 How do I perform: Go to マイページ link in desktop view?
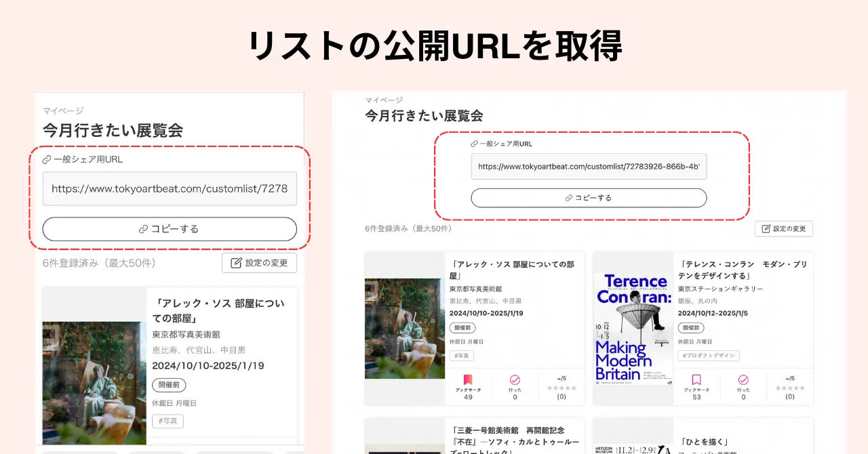(x=384, y=100)
